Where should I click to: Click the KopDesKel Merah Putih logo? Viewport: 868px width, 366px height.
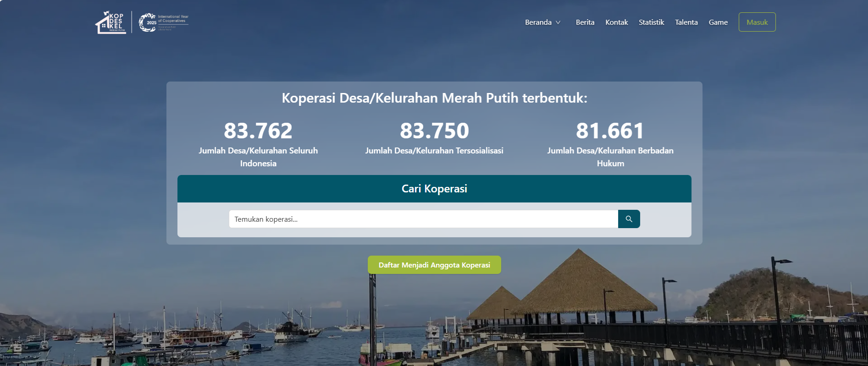tap(111, 22)
